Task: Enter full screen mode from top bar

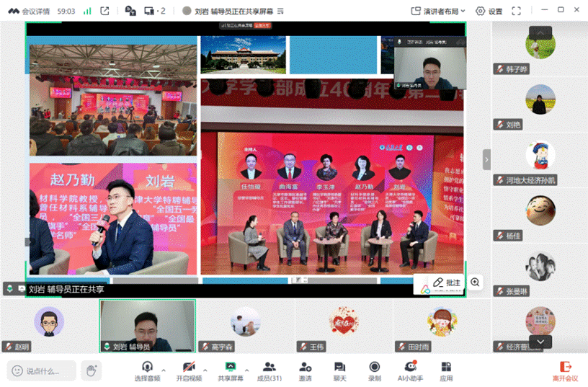Action: click(517, 11)
